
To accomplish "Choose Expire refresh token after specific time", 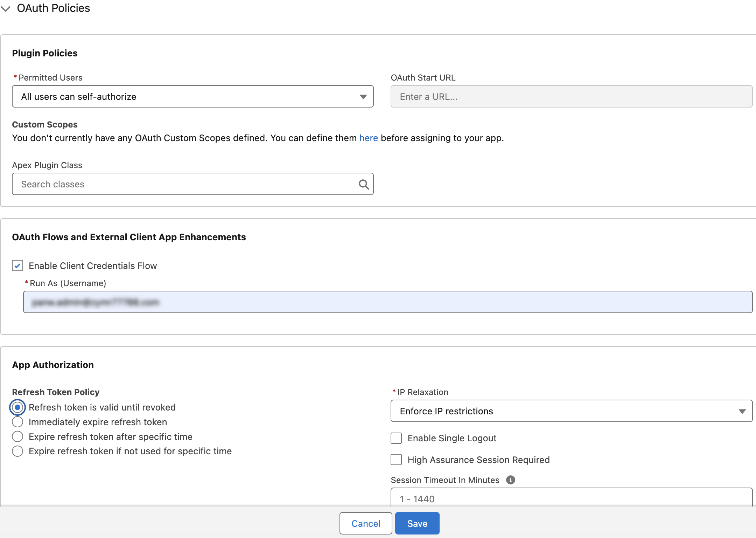I will 17,436.
